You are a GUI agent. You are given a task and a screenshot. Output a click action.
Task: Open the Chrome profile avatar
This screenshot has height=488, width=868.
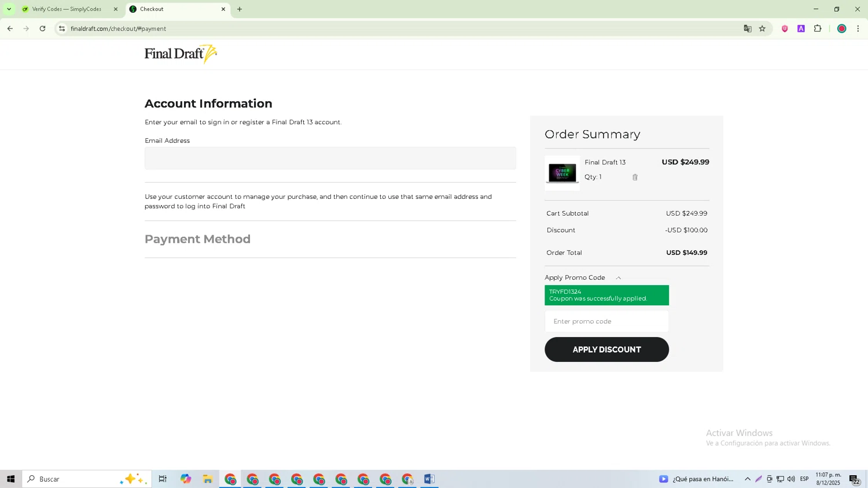tap(842, 28)
